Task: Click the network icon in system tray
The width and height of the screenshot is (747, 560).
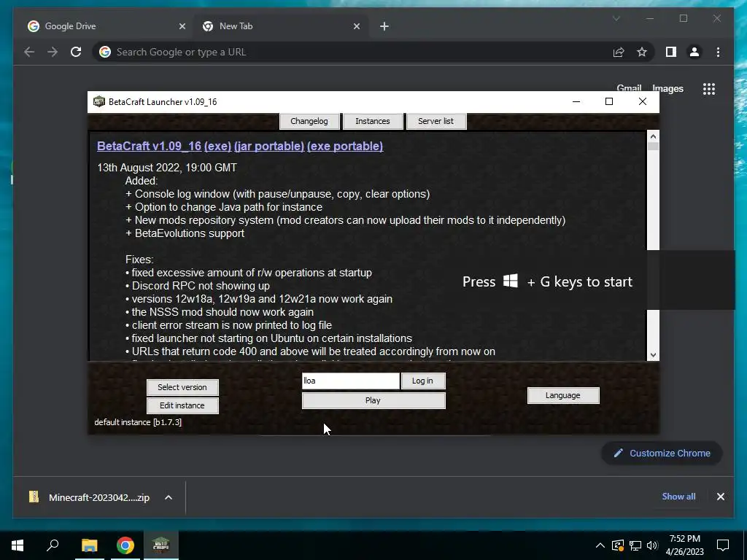Action: point(635,545)
